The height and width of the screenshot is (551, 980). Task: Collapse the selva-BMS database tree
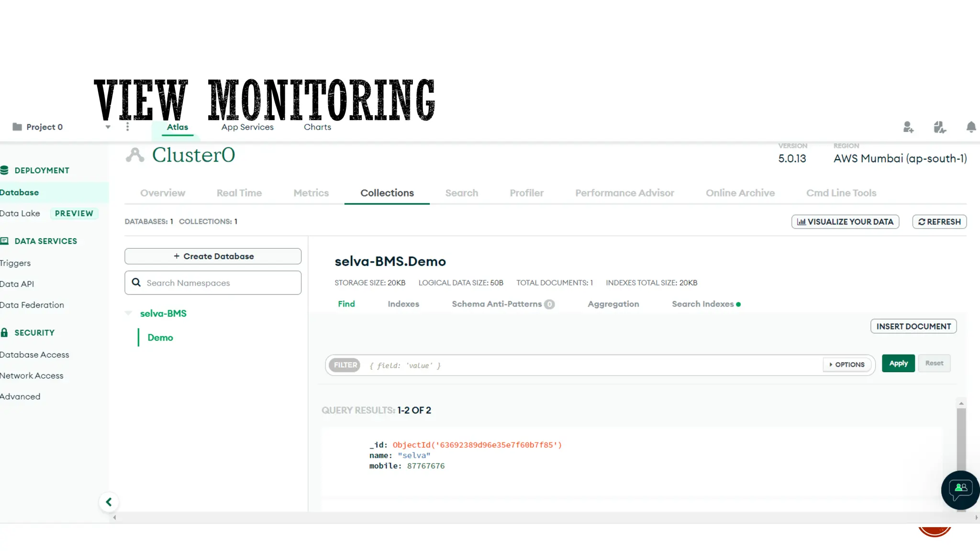point(129,313)
